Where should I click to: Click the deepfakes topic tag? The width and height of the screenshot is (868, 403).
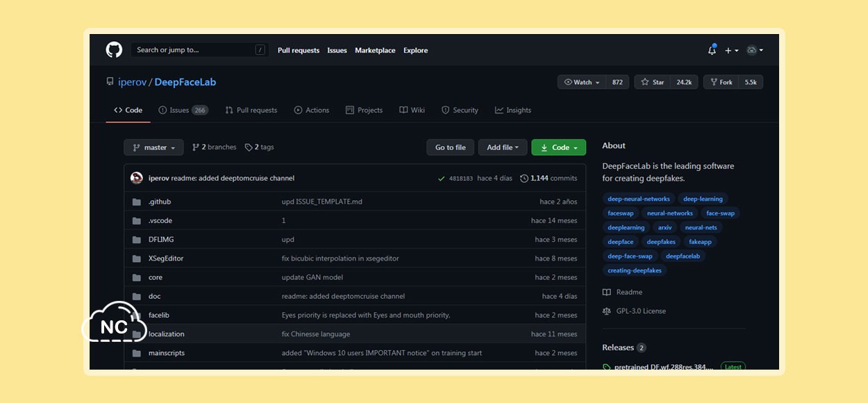point(661,242)
